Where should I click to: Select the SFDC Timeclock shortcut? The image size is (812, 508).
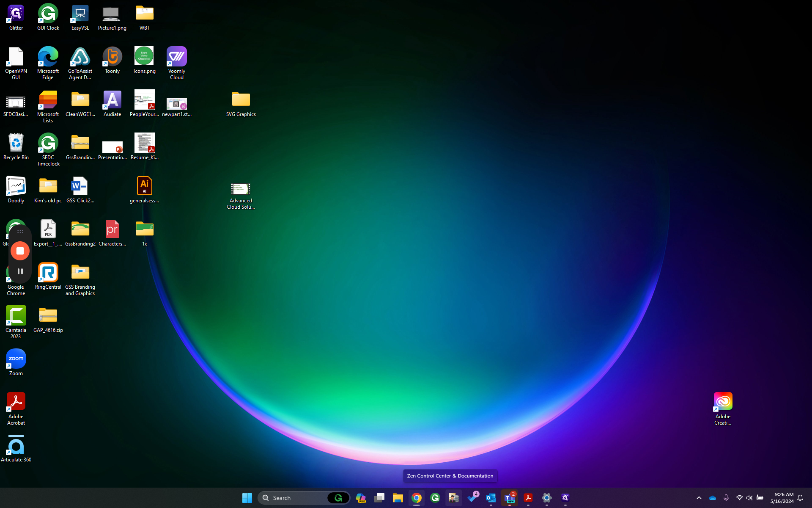(48, 149)
